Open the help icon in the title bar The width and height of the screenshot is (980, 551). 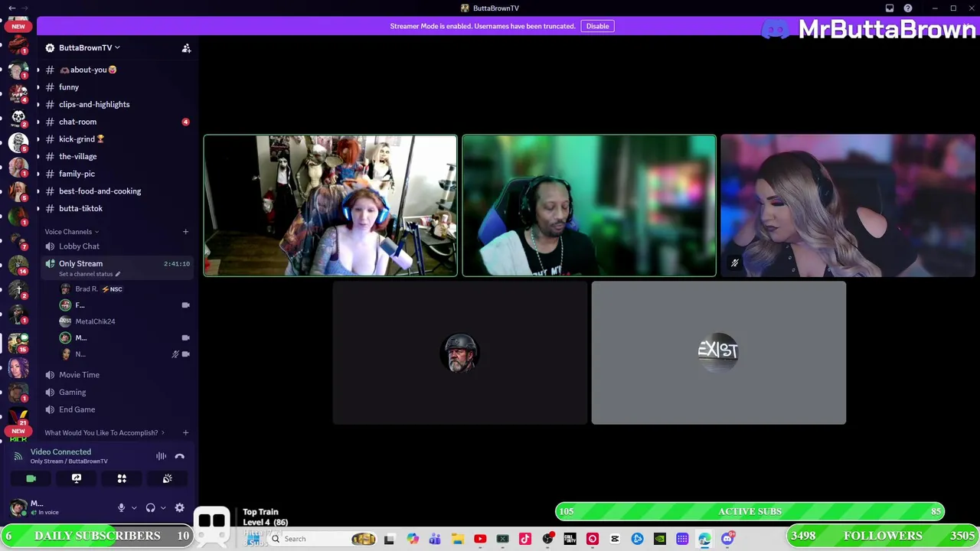tap(908, 8)
